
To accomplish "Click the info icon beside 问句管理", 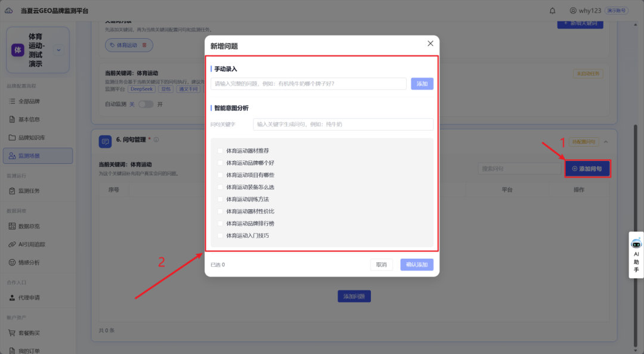I will click(x=156, y=139).
